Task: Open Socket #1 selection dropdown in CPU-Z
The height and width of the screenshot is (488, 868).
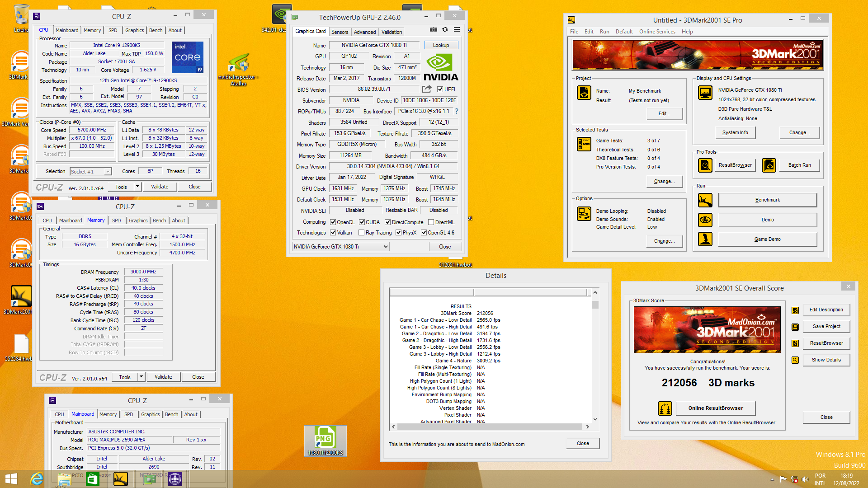Action: coord(90,172)
